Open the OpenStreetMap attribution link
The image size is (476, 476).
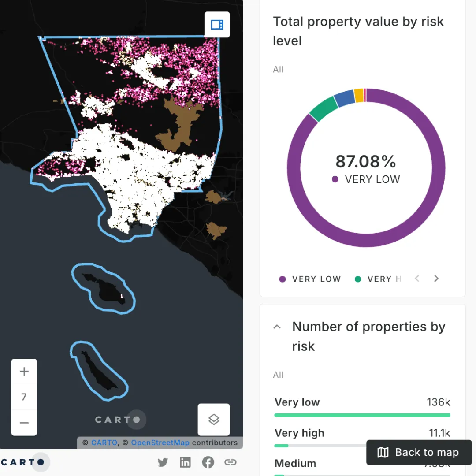click(160, 443)
